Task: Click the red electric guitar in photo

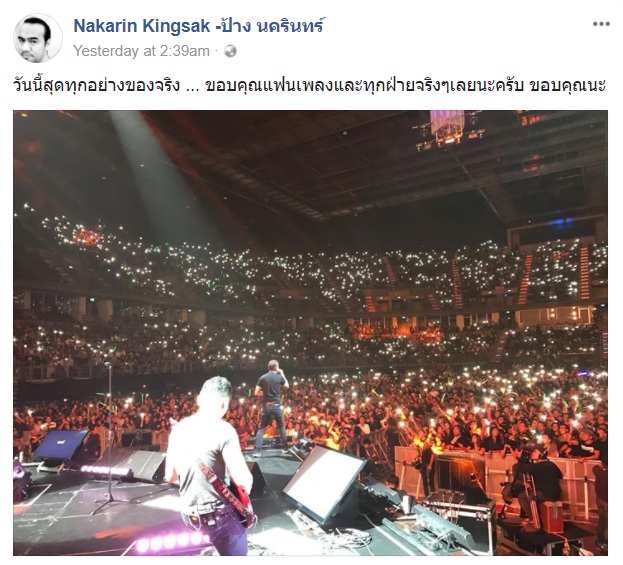Action: coord(228,493)
